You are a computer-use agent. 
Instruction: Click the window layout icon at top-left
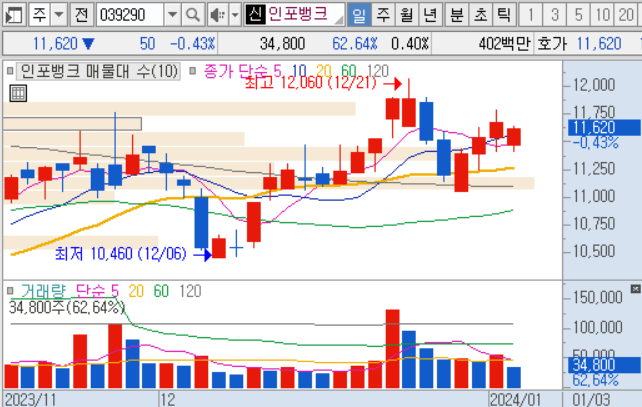pyautogui.click(x=15, y=15)
